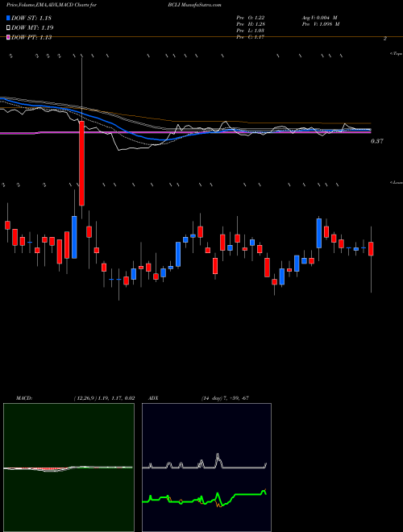
Task: Click the blue DOW ST legend square
Action: pyautogui.click(x=8, y=18)
